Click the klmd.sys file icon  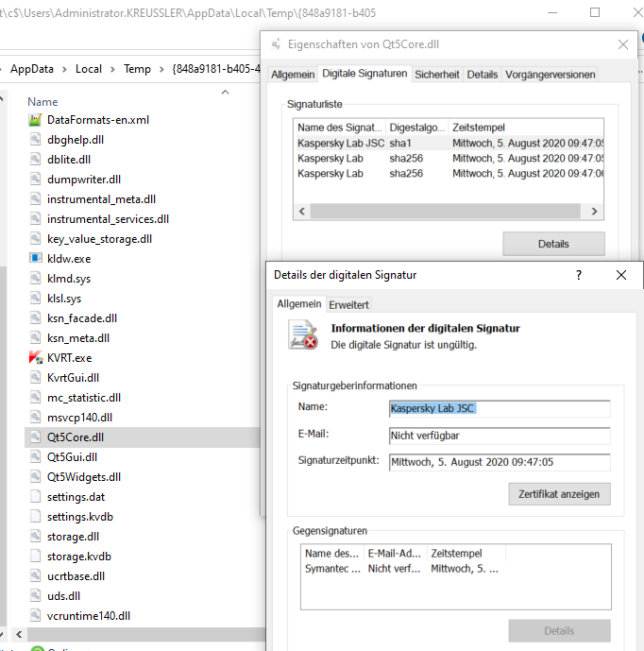click(35, 278)
